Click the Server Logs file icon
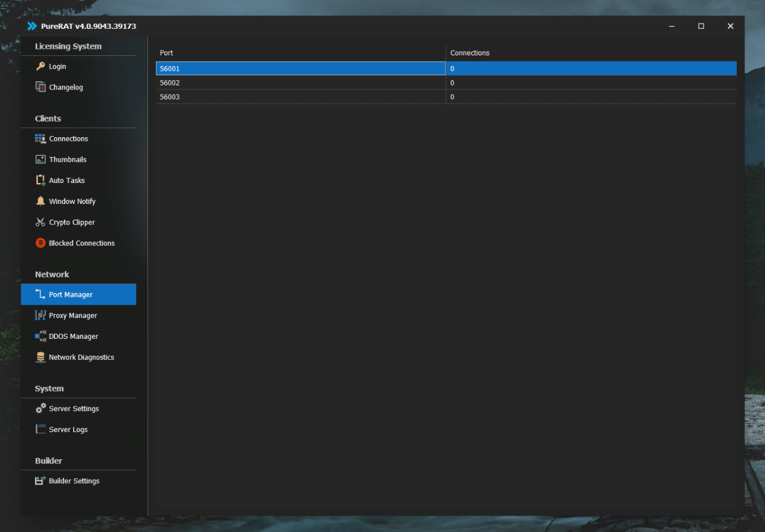Viewport: 765px width, 532px height. (x=40, y=429)
